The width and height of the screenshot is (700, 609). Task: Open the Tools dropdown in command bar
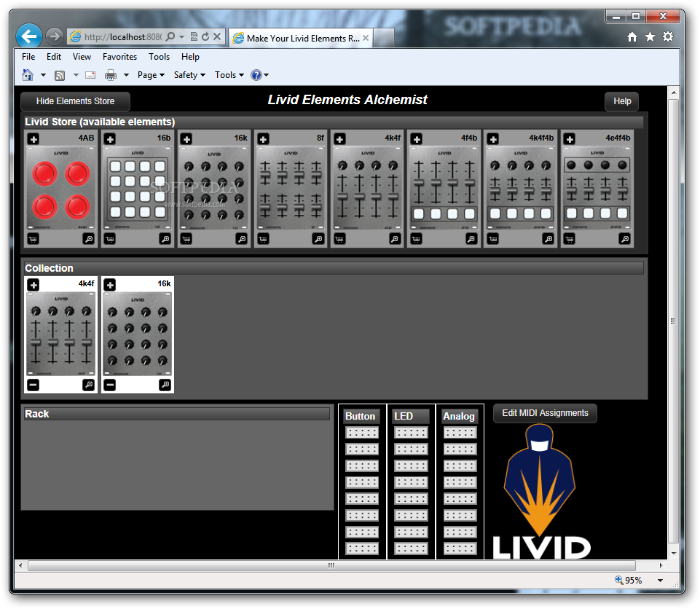click(x=229, y=75)
